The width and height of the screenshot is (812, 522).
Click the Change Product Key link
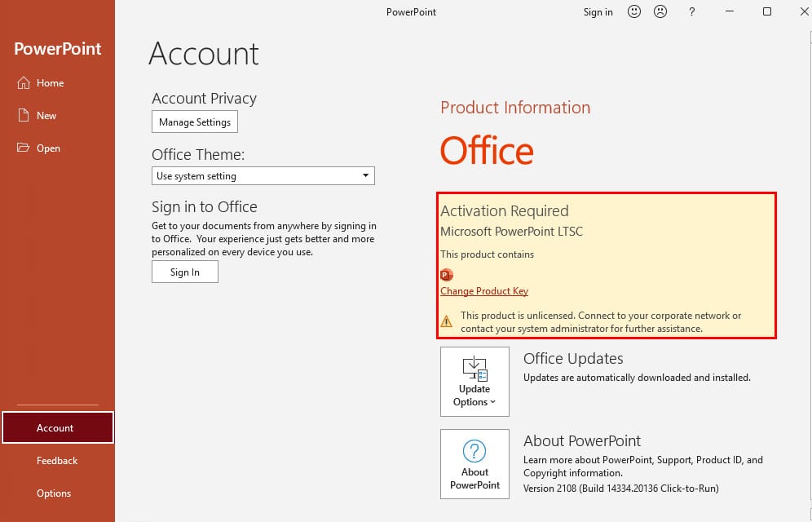pyautogui.click(x=484, y=291)
